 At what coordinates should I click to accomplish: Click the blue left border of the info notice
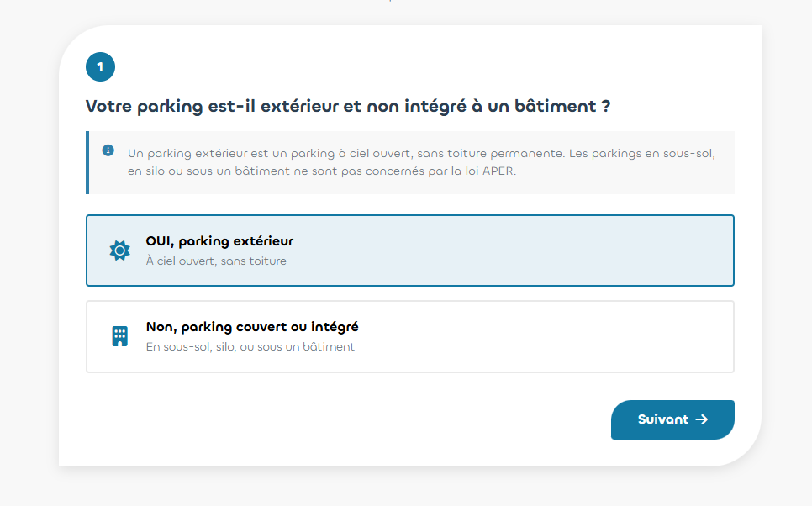(87, 162)
